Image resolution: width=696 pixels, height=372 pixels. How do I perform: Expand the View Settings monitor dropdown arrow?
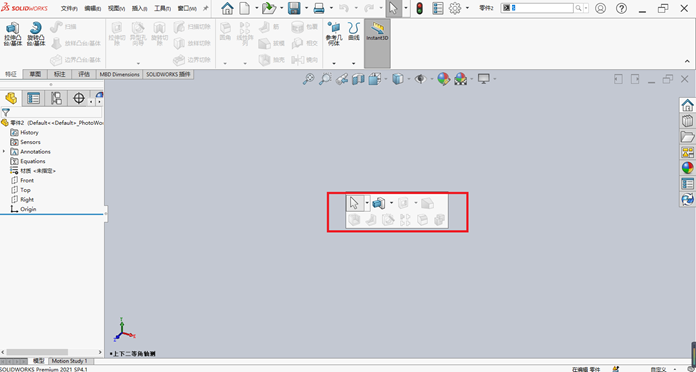point(494,79)
